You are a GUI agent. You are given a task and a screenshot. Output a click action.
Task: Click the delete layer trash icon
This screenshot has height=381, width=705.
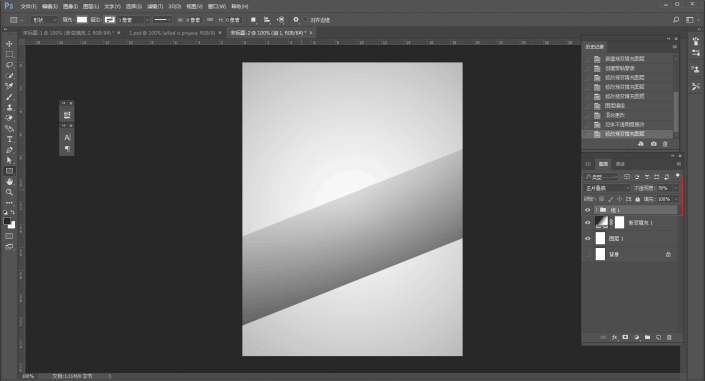(669, 337)
